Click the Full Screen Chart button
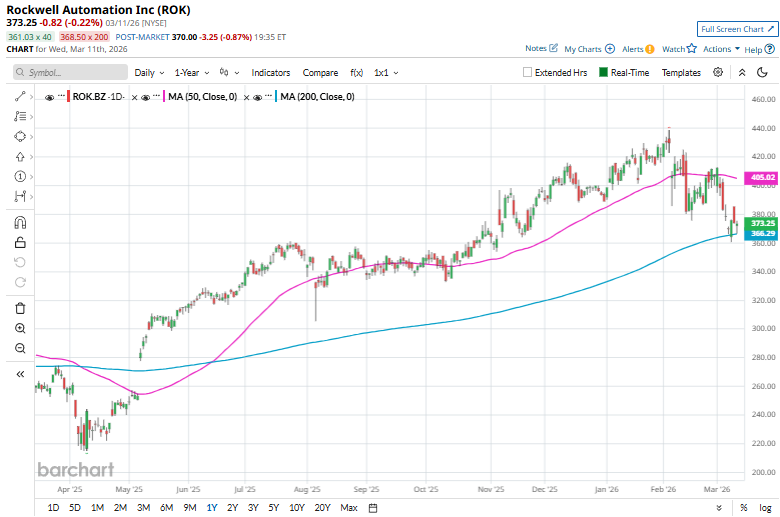 (x=736, y=30)
